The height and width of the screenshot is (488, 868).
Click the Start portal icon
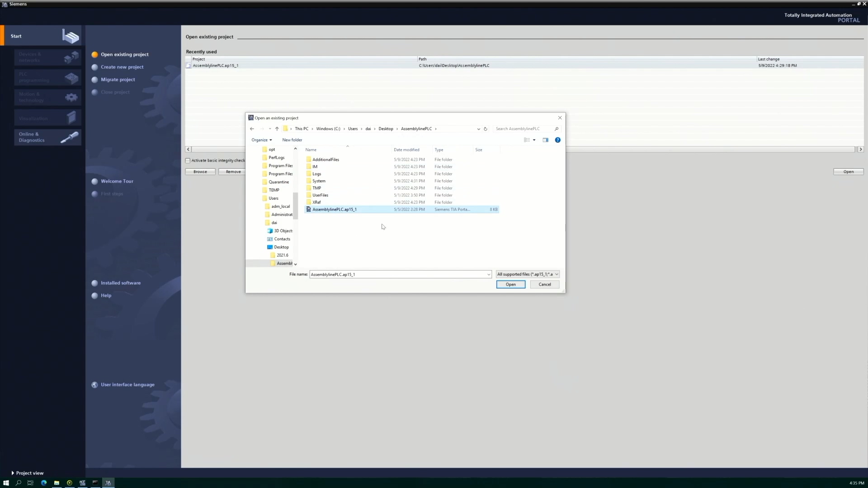pos(71,36)
